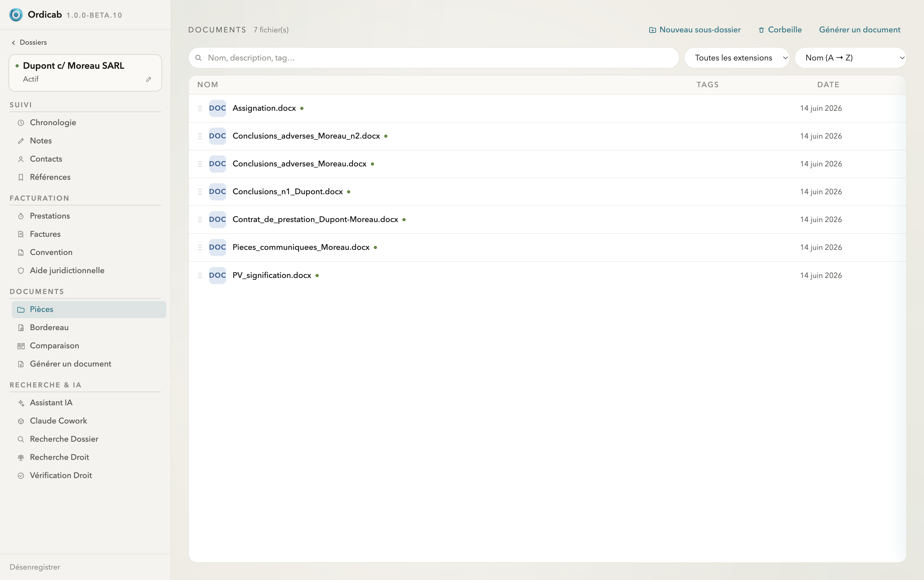Open Toutes les extensions dropdown
Screen dimensions: 924x580
737,58
